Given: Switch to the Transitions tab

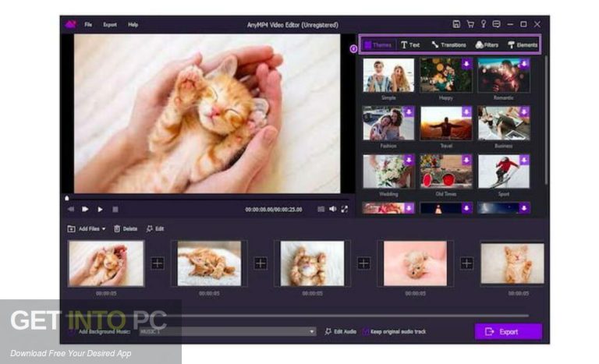Looking at the screenshot, I should (449, 45).
